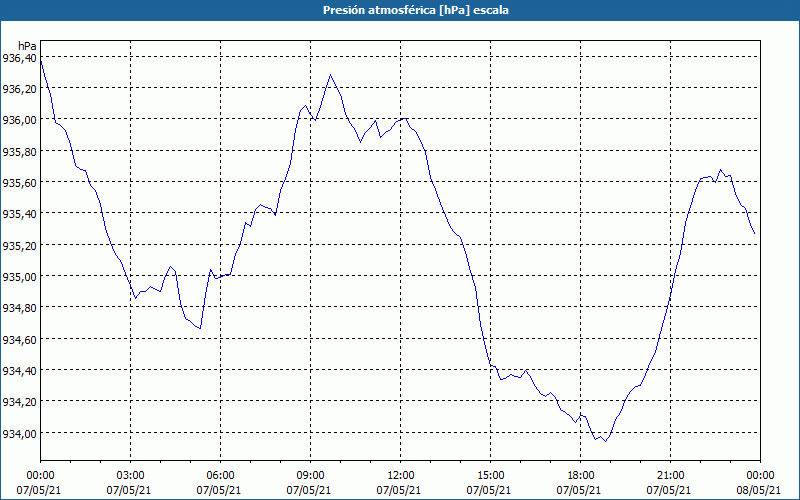Click the 09:00 time label
Image resolution: width=800 pixels, height=500 pixels.
(310, 476)
